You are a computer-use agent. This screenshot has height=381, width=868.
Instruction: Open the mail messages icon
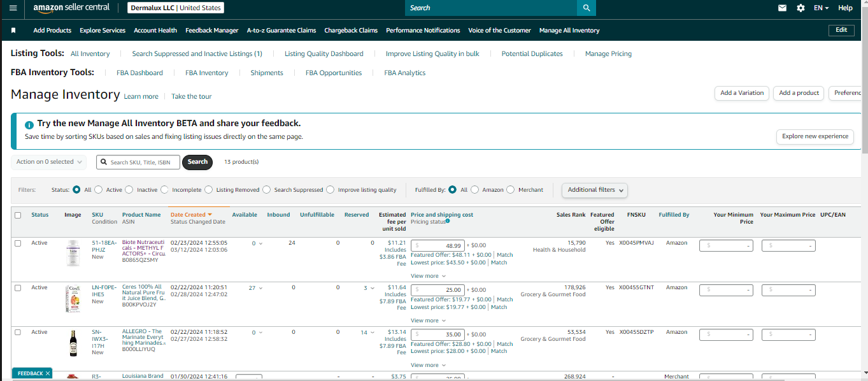(x=783, y=8)
